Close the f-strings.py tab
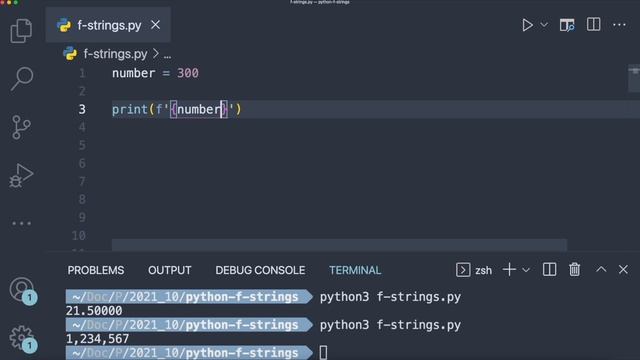Image resolution: width=640 pixels, height=360 pixels. click(x=155, y=25)
